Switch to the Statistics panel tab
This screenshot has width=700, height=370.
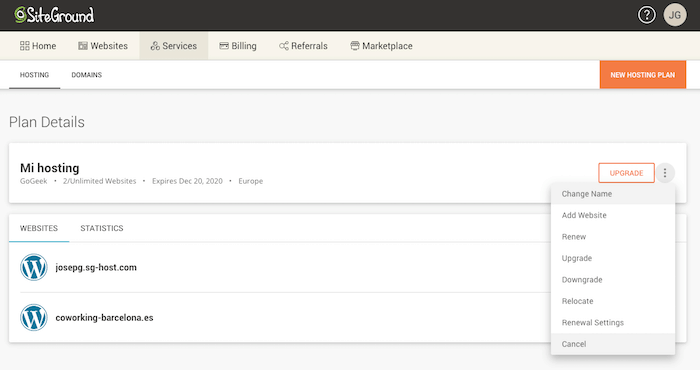pyautogui.click(x=102, y=228)
